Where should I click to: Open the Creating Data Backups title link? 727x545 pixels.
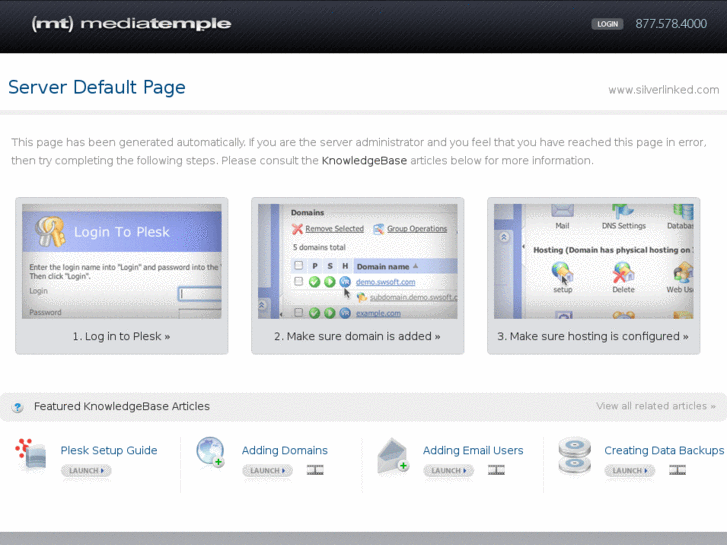[x=664, y=450]
